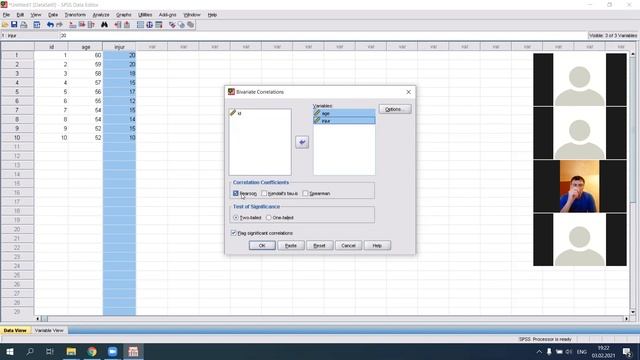Open the Options... button in dialog
This screenshot has width=640, height=360.
click(x=395, y=109)
